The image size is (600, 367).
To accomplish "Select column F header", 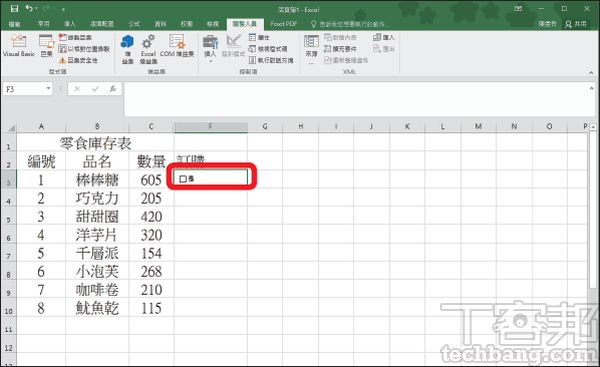I will 211,127.
